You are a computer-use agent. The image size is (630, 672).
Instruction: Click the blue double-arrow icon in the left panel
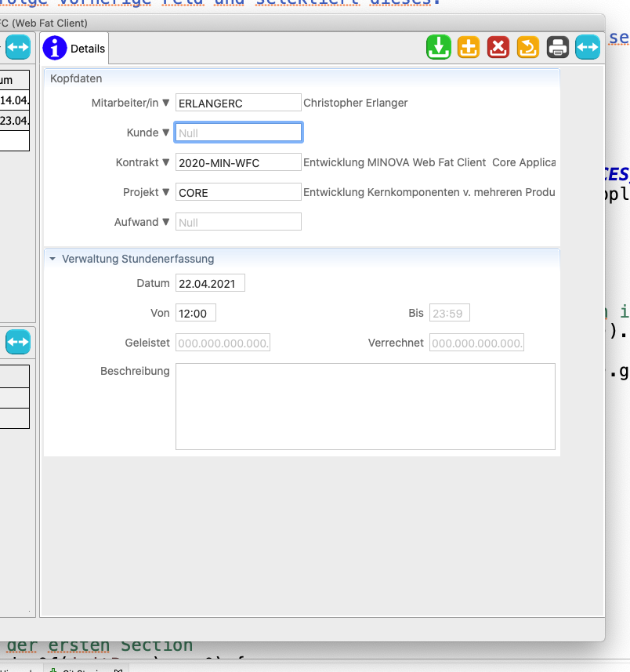(x=17, y=342)
